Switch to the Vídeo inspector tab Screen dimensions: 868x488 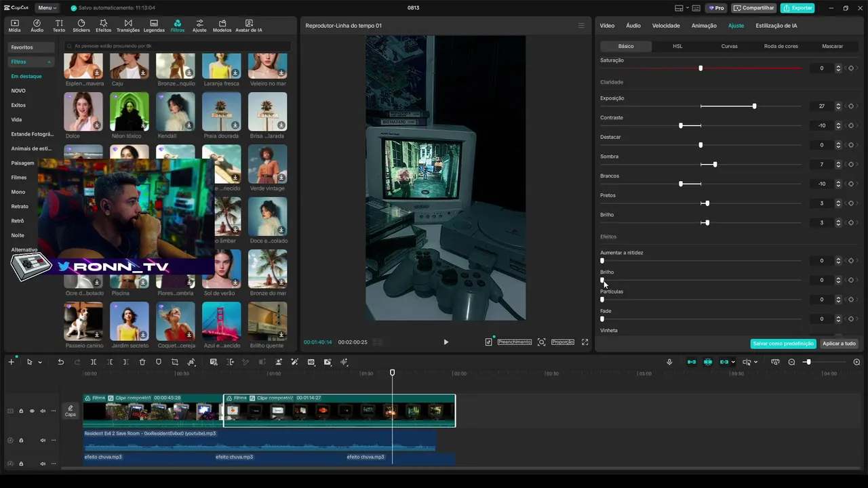point(607,26)
